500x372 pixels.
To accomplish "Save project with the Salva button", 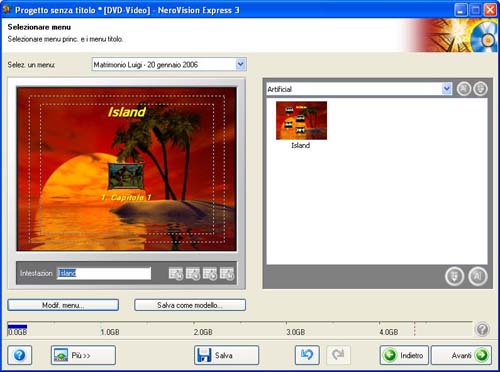I will 226,355.
